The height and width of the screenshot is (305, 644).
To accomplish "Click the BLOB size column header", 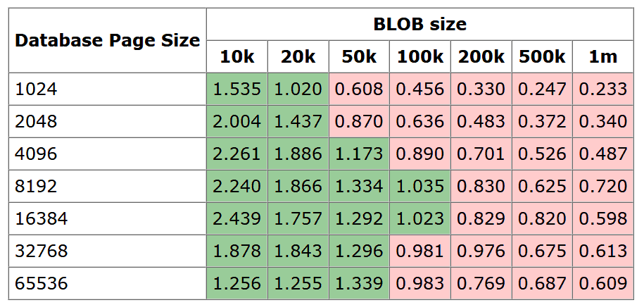I will pos(419,25).
